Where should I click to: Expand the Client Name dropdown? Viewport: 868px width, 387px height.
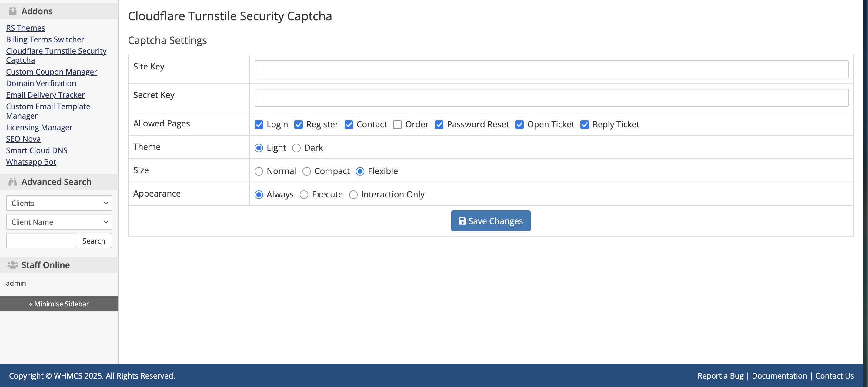(59, 222)
